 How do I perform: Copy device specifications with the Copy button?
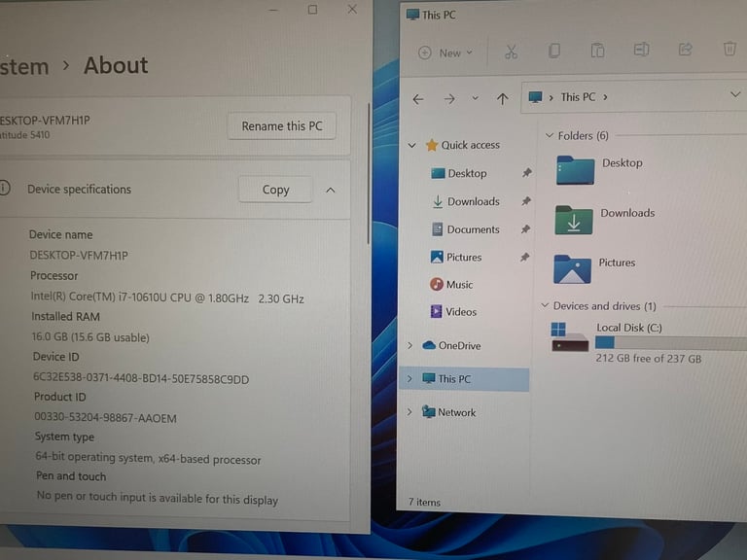(275, 190)
